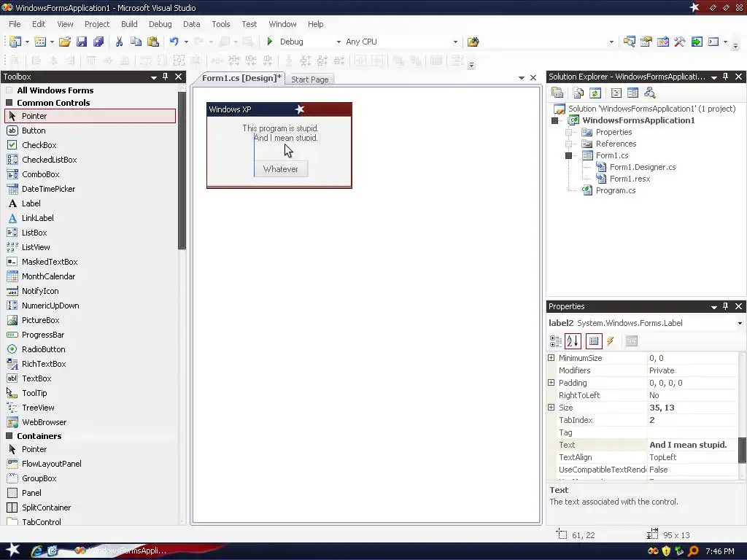Image resolution: width=747 pixels, height=560 pixels.
Task: Collapse the Common Controls toolbox group
Action: coord(9,102)
